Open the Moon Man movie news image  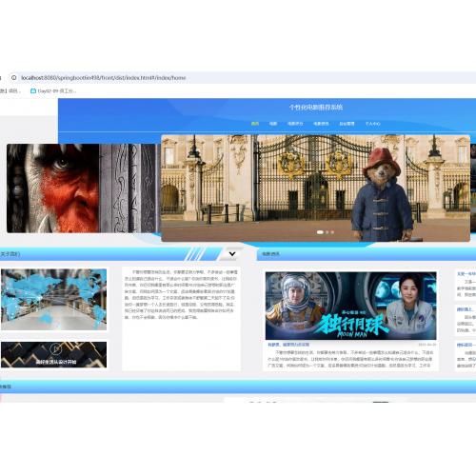point(351,306)
